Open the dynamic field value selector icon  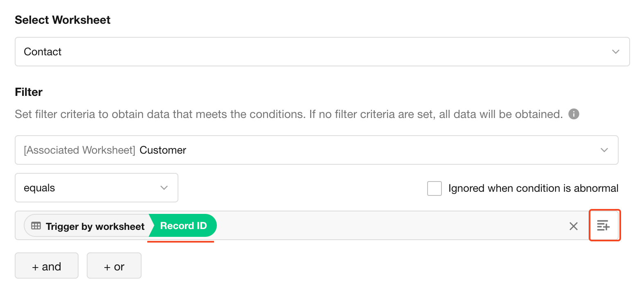[x=604, y=225]
